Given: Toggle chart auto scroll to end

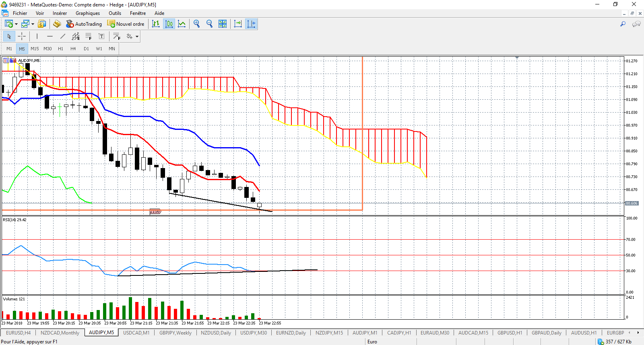Looking at the screenshot, I should pyautogui.click(x=238, y=24).
